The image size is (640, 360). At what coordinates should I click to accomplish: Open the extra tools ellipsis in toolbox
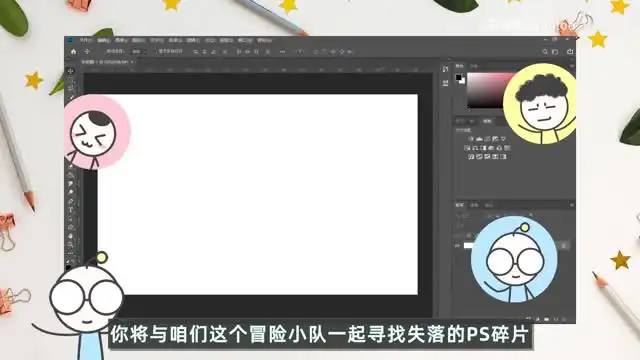71,253
